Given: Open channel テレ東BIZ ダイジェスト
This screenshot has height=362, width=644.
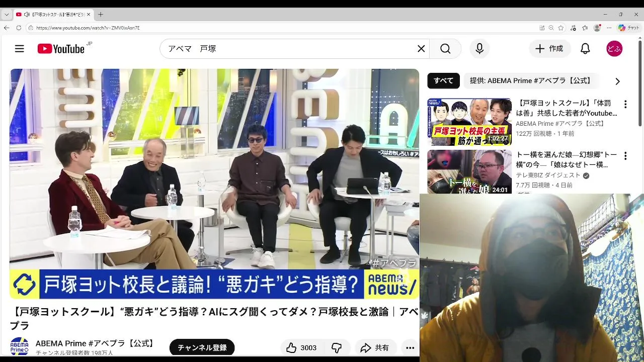Looking at the screenshot, I should [548, 175].
